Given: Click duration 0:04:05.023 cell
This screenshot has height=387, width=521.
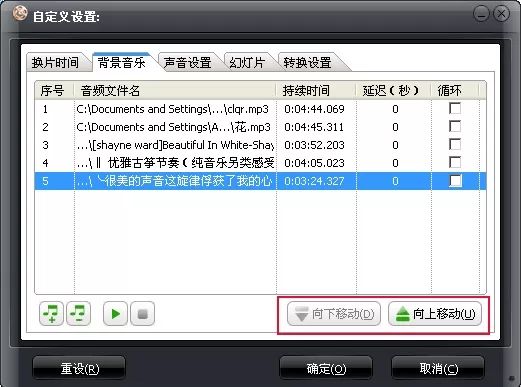Looking at the screenshot, I should click(314, 163).
